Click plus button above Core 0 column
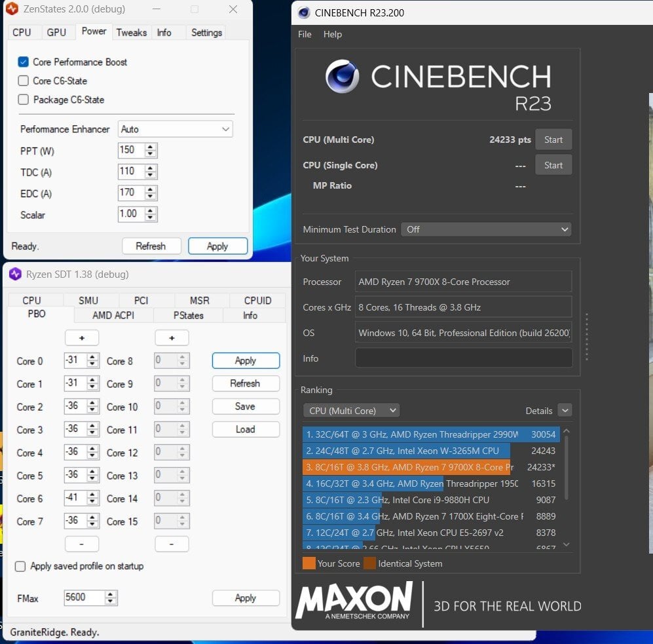This screenshot has height=644, width=653. click(x=82, y=338)
